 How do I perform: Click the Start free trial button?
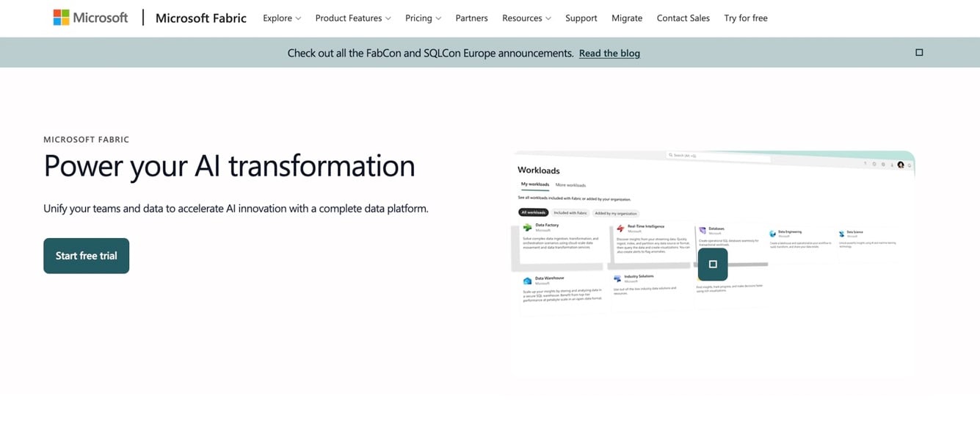point(86,256)
